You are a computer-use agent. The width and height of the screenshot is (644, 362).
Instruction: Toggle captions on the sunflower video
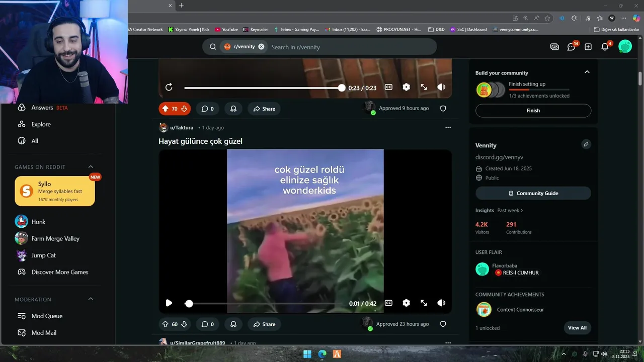(x=388, y=303)
